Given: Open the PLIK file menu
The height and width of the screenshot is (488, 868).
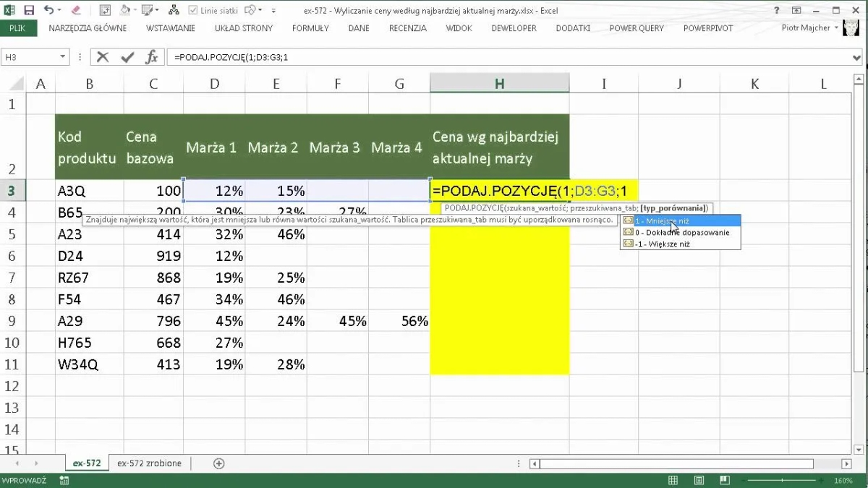Looking at the screenshot, I should pos(17,28).
